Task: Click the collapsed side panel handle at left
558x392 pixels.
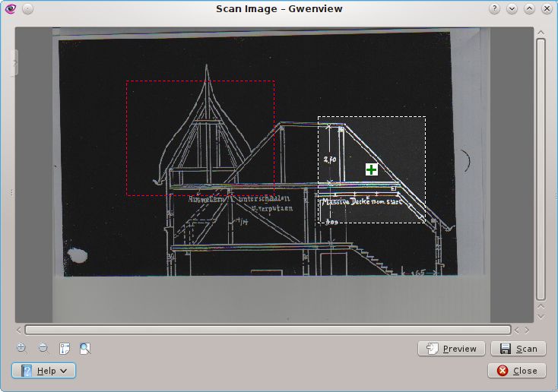Action: 14,63
